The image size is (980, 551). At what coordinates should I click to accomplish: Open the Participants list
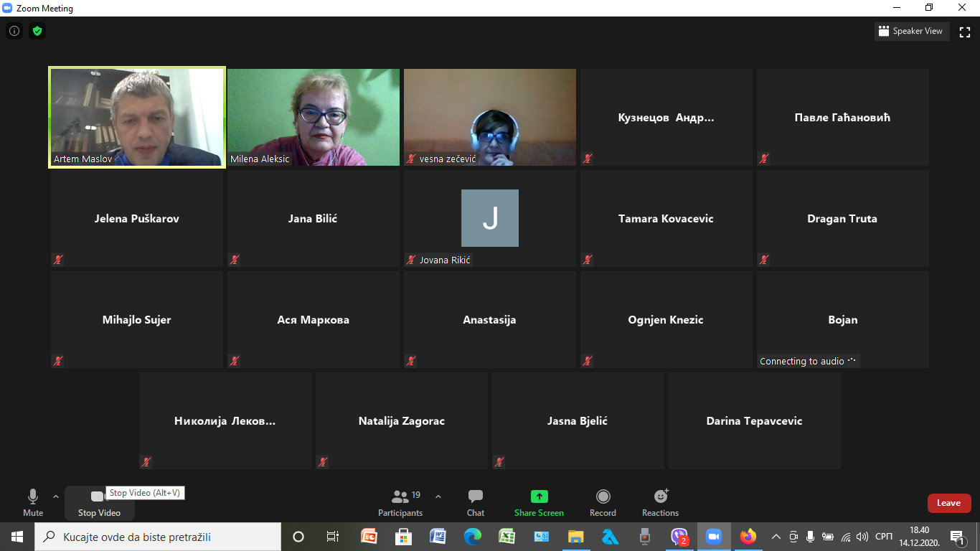[400, 503]
